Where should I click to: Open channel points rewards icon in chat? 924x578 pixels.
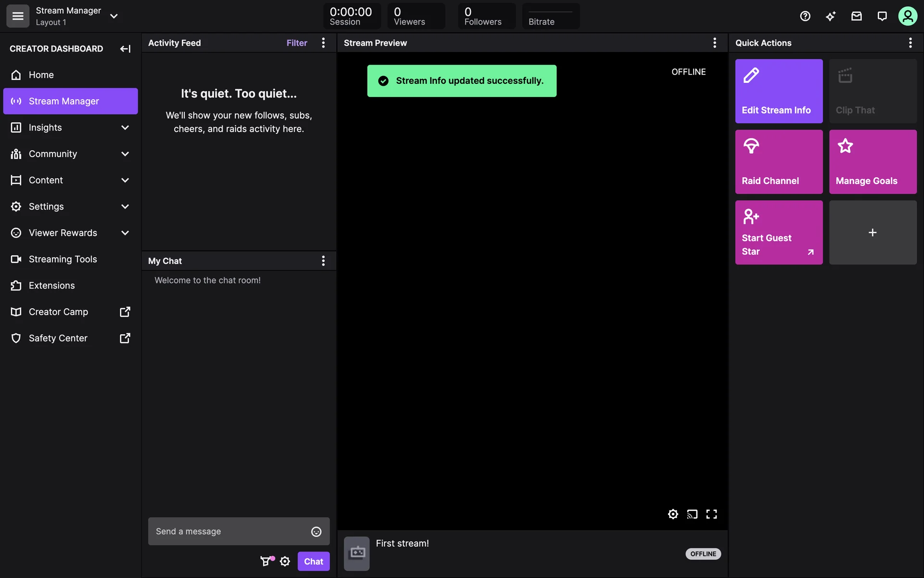[x=266, y=561]
